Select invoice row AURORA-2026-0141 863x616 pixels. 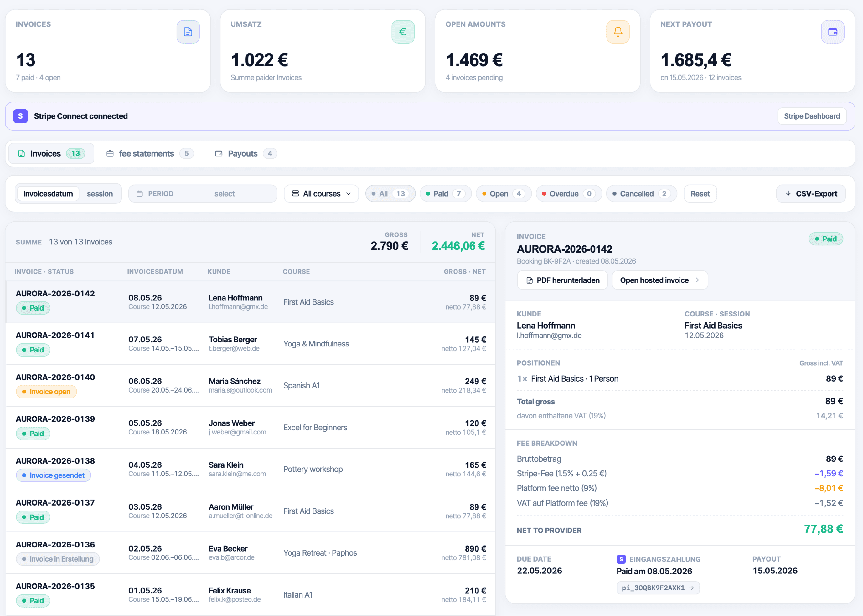[x=251, y=344]
